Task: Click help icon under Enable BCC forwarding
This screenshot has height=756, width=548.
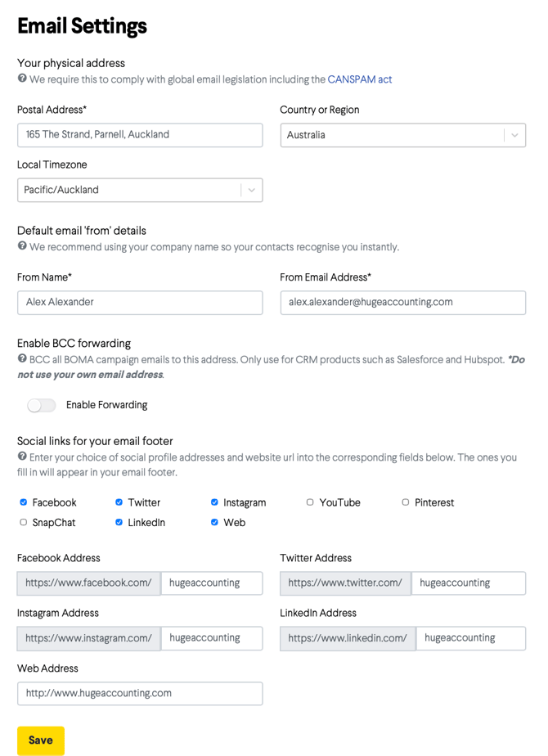Action: 22,358
